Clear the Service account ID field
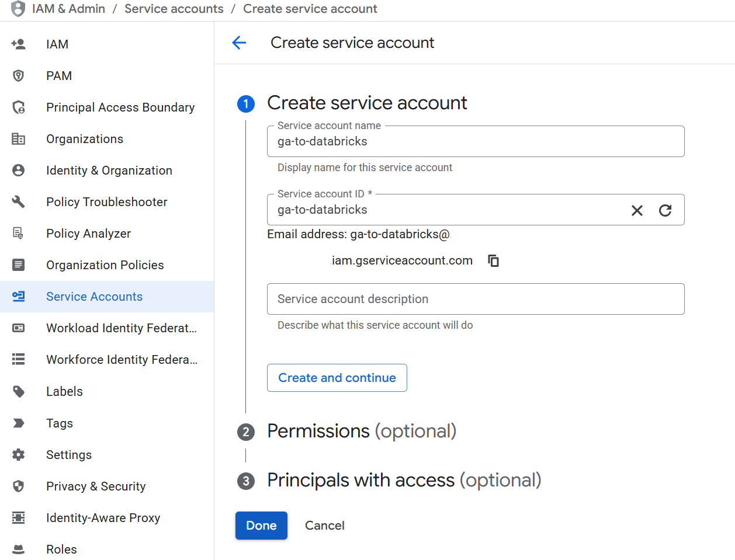This screenshot has width=735, height=560. tap(637, 210)
